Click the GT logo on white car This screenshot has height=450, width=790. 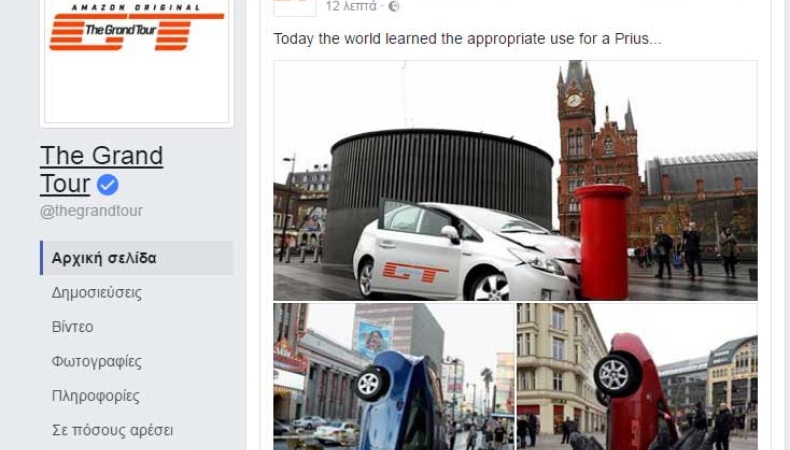pos(415,272)
